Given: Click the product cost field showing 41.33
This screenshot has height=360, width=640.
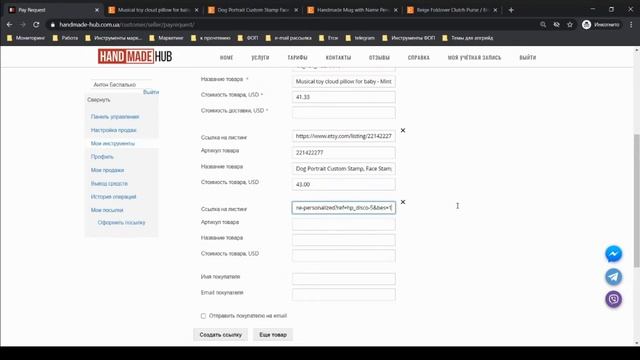Looking at the screenshot, I should 344,97.
